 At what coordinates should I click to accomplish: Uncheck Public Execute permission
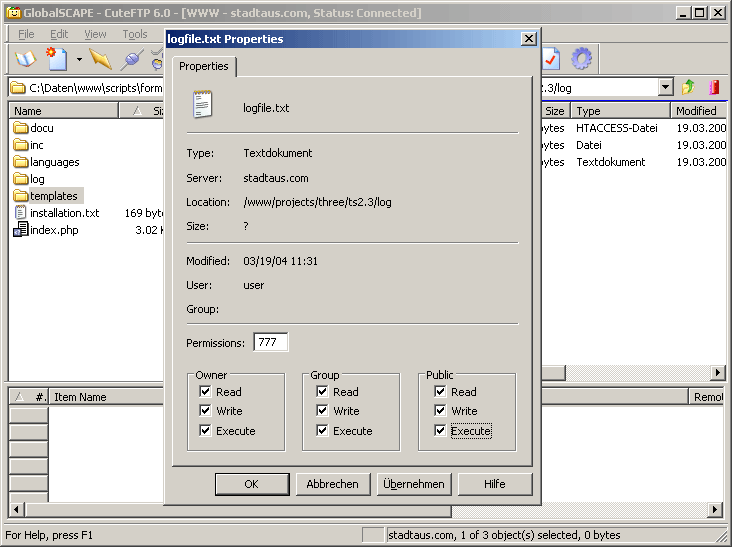[x=440, y=430]
